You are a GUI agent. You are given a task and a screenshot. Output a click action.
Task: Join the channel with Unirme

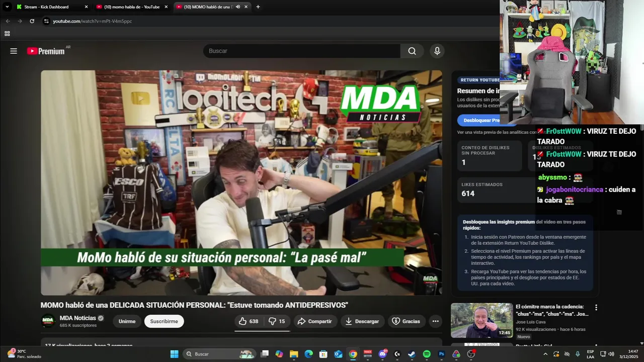tap(127, 321)
